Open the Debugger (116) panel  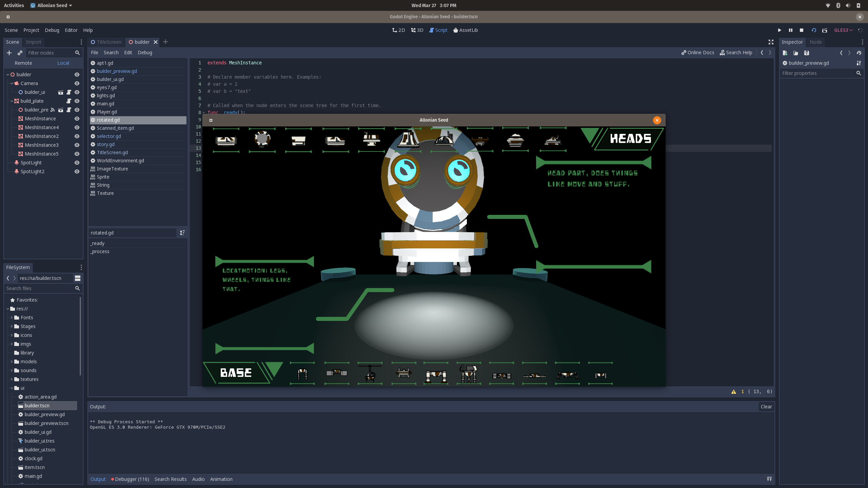pos(130,479)
